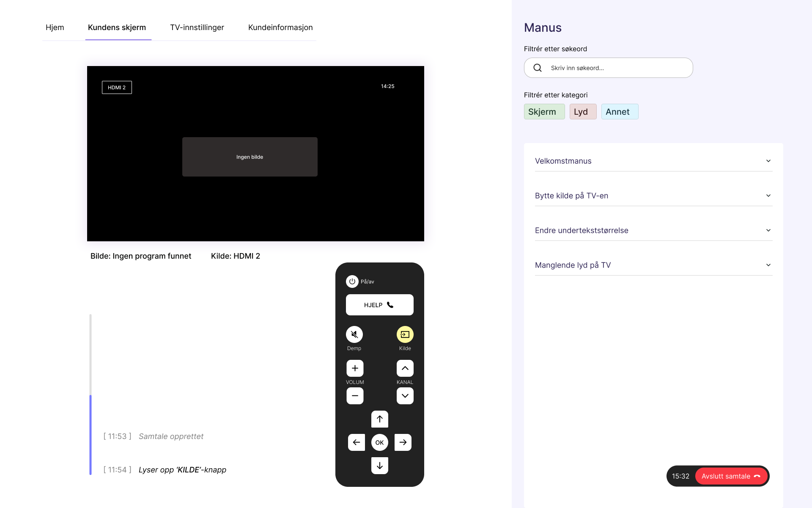812x508 pixels.
Task: Toggle the Skjerm category filter
Action: click(x=544, y=112)
